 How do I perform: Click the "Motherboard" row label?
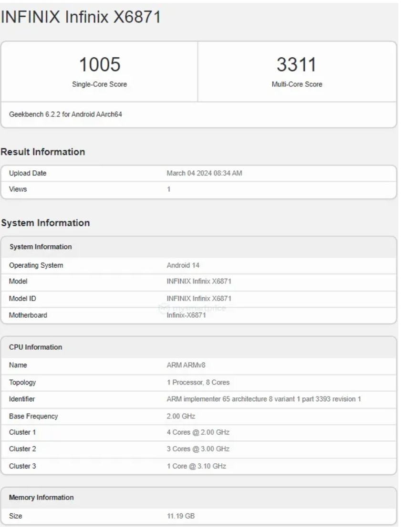[28, 315]
